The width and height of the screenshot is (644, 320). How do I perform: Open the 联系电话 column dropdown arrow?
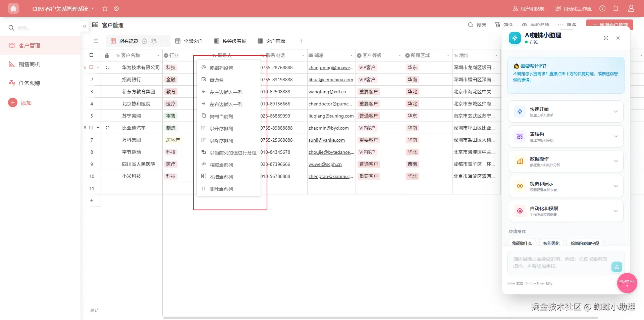[303, 55]
